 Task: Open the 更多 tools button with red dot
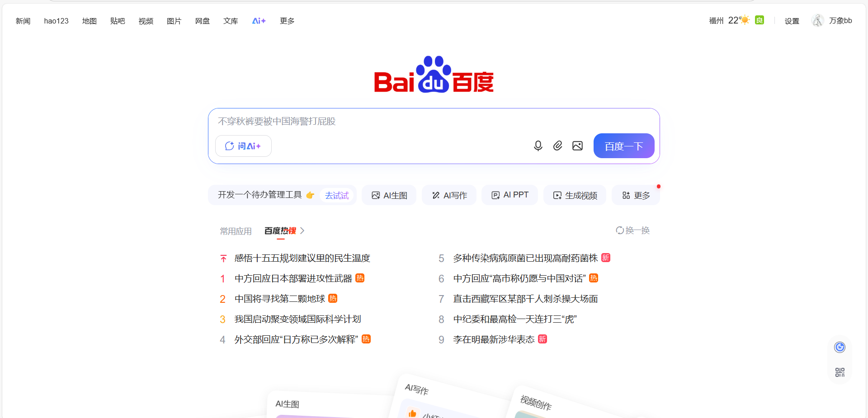tap(636, 195)
